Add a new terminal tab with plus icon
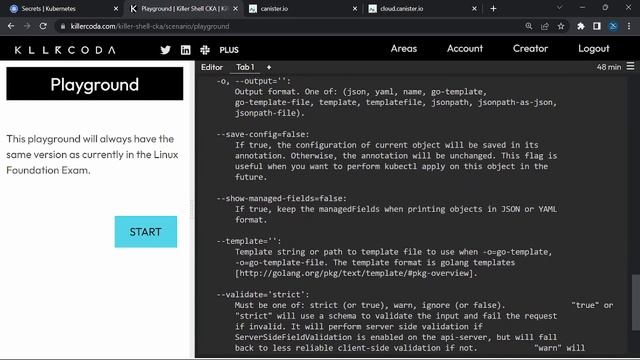Screen dimensions: 640x360 point(269,67)
